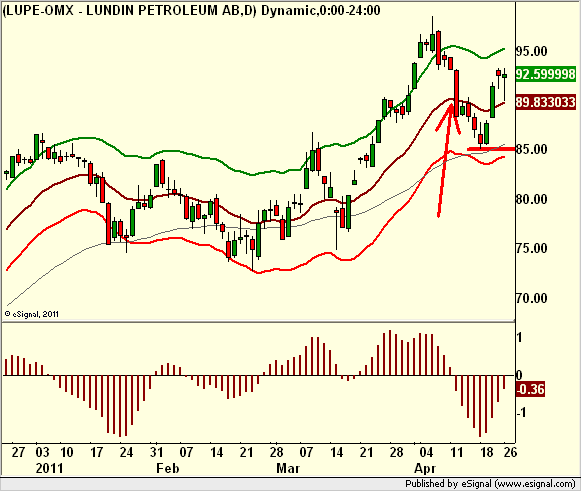The width and height of the screenshot is (581, 491).
Task: Click the 2011 year label
Action: coord(49,468)
